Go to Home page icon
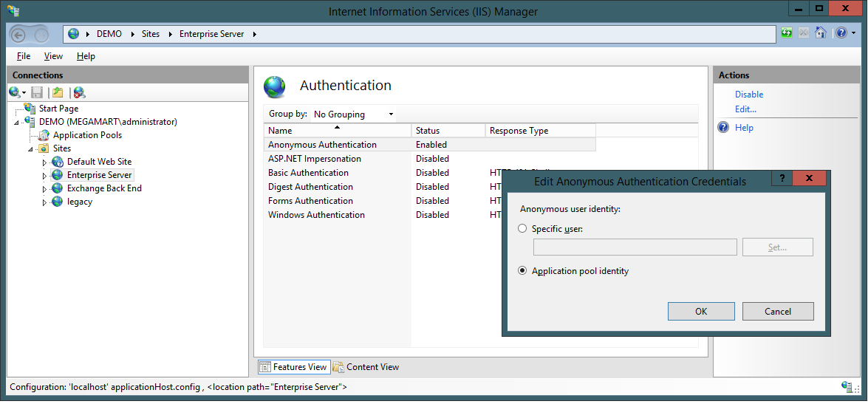The image size is (868, 404). pyautogui.click(x=821, y=33)
